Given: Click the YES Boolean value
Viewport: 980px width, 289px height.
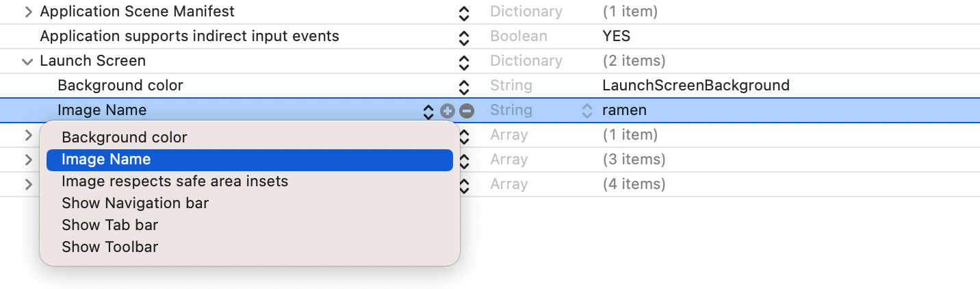Looking at the screenshot, I should [616, 36].
